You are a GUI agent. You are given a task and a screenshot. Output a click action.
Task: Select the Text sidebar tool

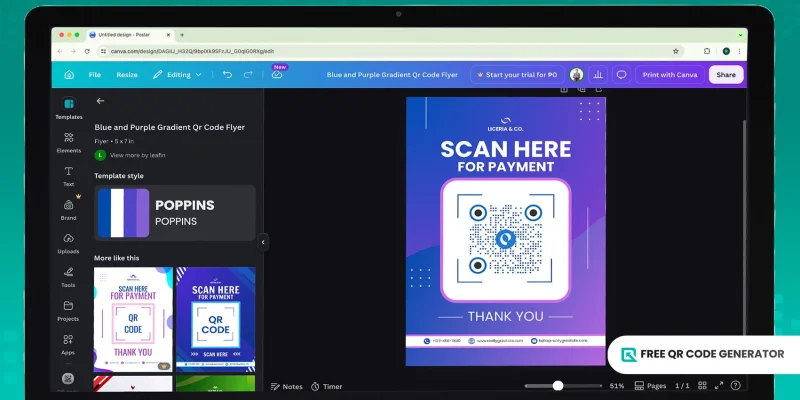pos(69,176)
